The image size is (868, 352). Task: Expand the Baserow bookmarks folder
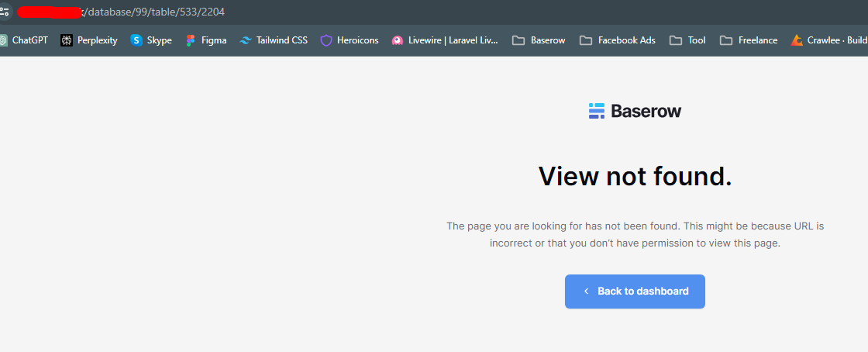539,40
